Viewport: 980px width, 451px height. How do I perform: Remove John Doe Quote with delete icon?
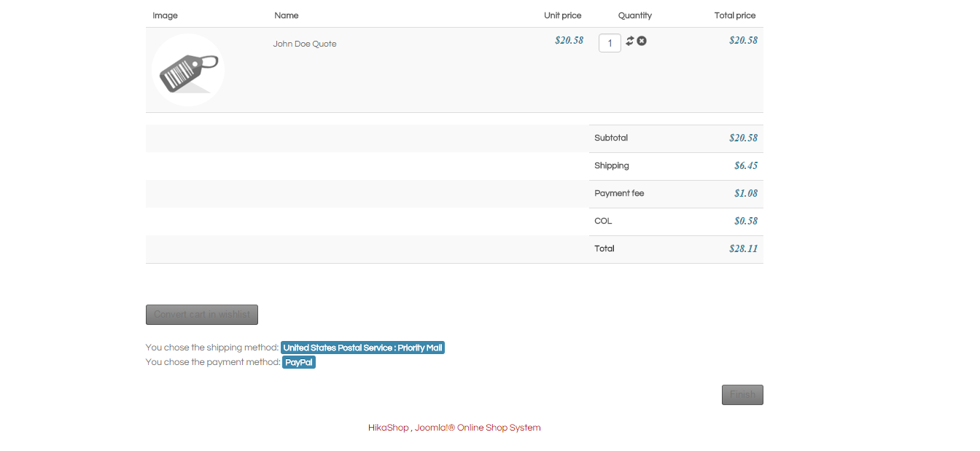[x=642, y=41]
